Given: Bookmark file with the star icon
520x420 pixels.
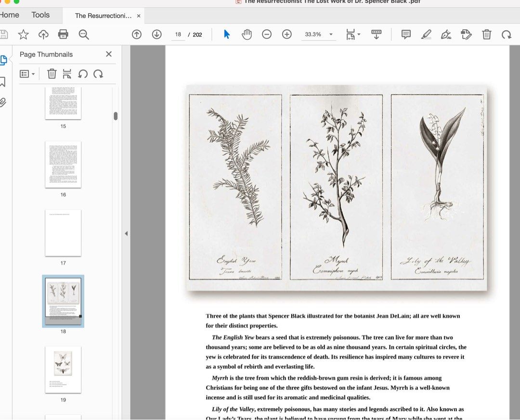Looking at the screenshot, I should coord(23,34).
